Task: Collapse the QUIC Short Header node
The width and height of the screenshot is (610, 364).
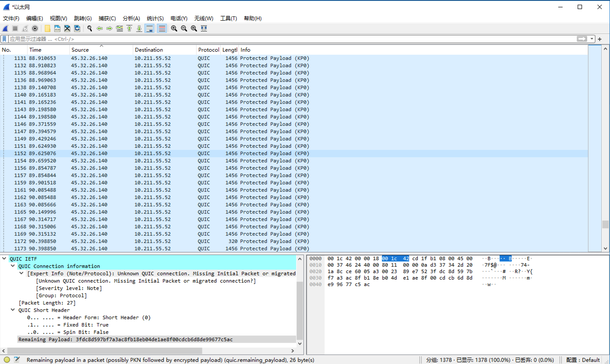Action: click(13, 310)
